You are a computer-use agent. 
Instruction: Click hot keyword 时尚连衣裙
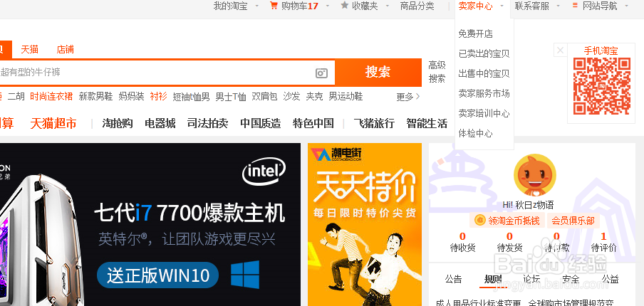[51, 97]
